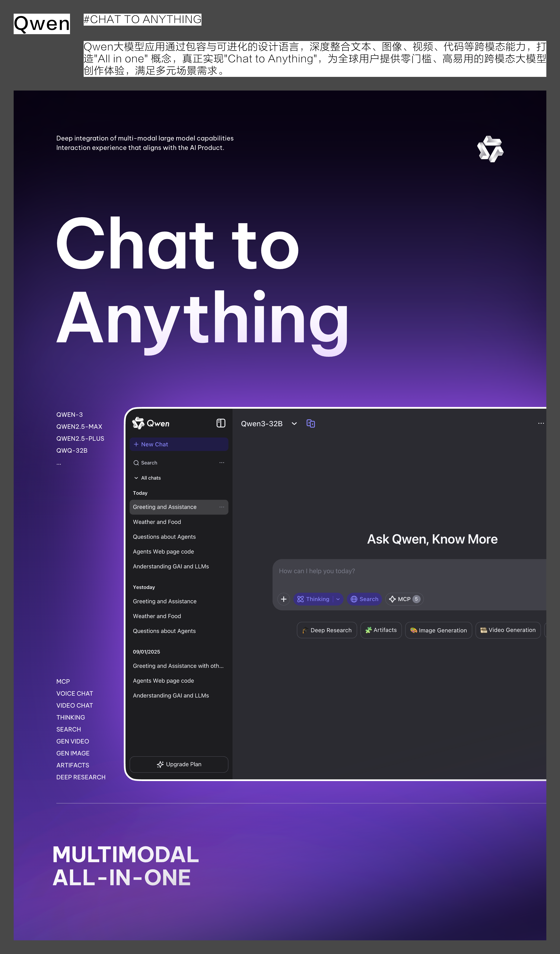Click the Upgrade Plan button
The width and height of the screenshot is (560, 954).
(x=179, y=764)
